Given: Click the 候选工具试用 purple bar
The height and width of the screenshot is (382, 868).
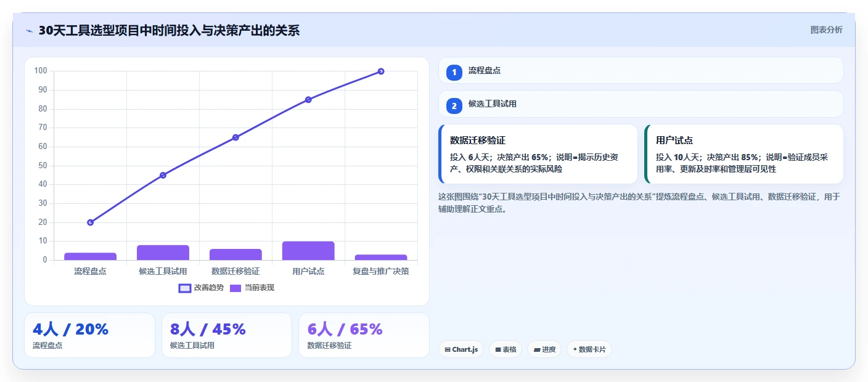Looking at the screenshot, I should 163,253.
